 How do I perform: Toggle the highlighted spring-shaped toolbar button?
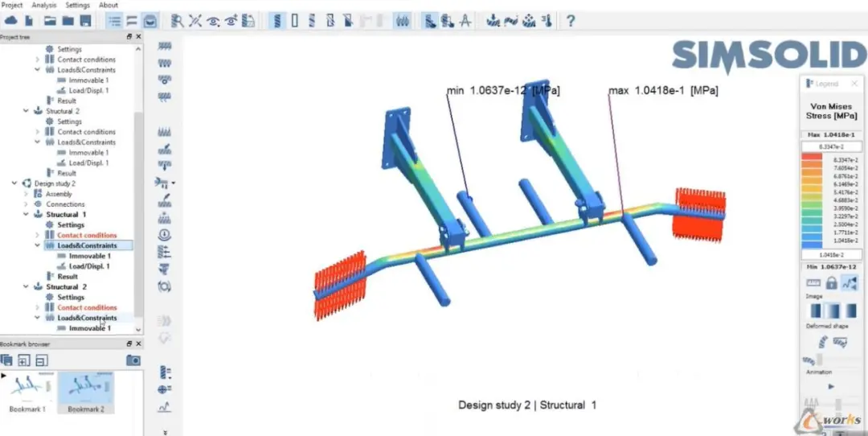[276, 21]
